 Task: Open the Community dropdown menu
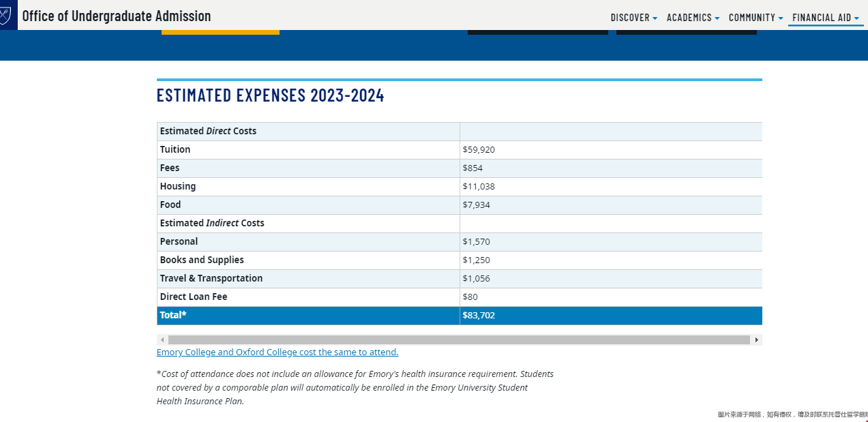[756, 18]
